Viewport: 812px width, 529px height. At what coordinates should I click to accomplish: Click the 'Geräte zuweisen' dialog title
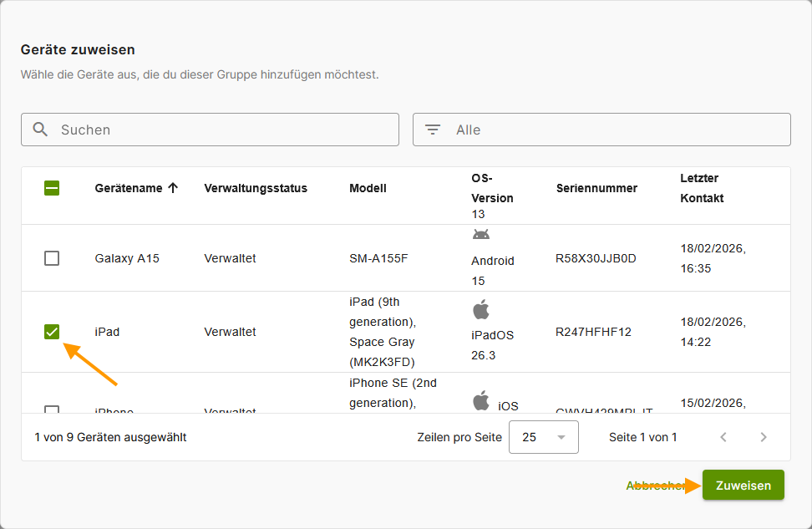pos(78,50)
